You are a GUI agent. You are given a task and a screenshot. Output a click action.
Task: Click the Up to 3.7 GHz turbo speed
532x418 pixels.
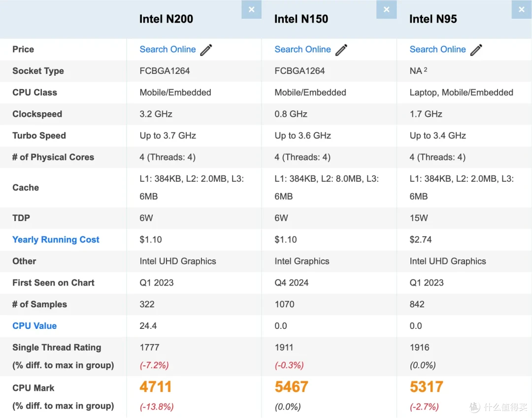[167, 135]
